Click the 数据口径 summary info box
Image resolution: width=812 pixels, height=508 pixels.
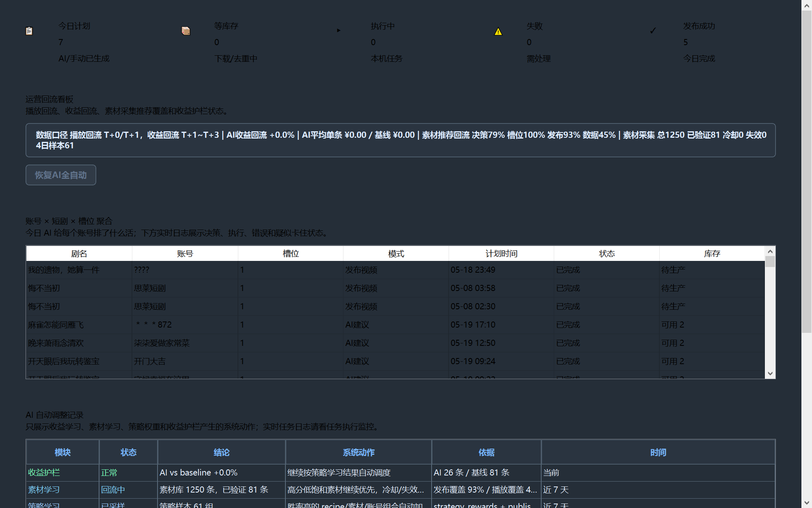[401, 140]
